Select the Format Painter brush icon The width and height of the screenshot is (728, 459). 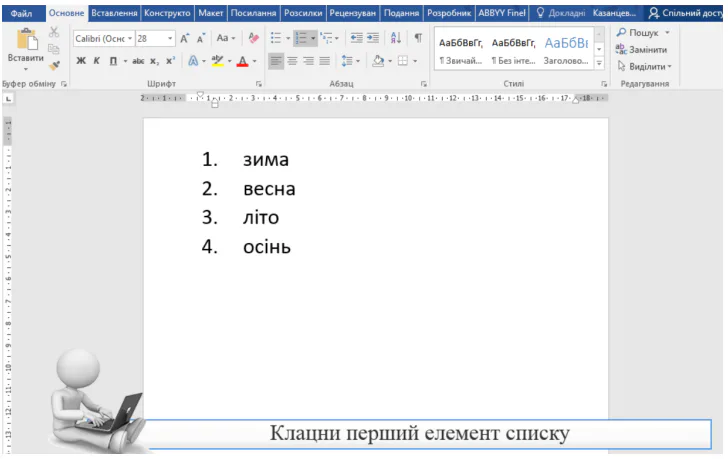54,64
